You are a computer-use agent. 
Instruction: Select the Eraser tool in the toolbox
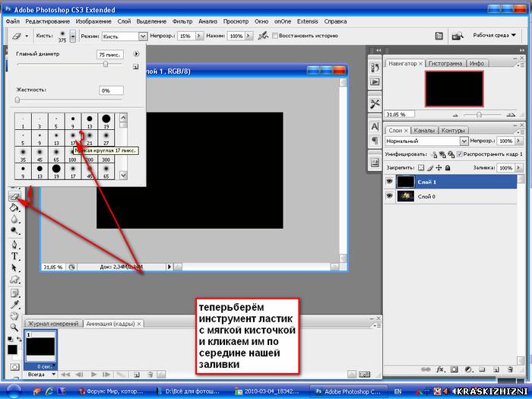pos(15,196)
